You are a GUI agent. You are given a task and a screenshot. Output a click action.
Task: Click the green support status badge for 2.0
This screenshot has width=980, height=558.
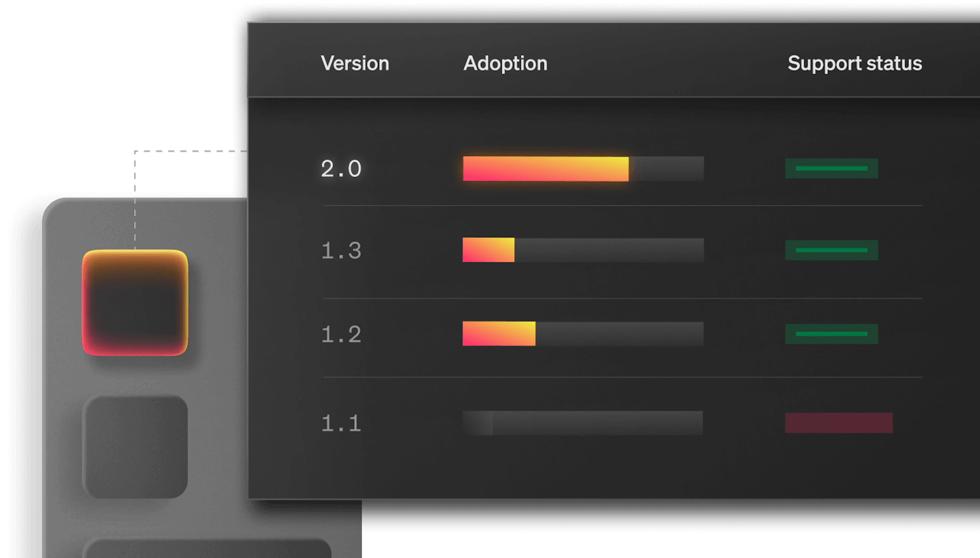pos(831,169)
